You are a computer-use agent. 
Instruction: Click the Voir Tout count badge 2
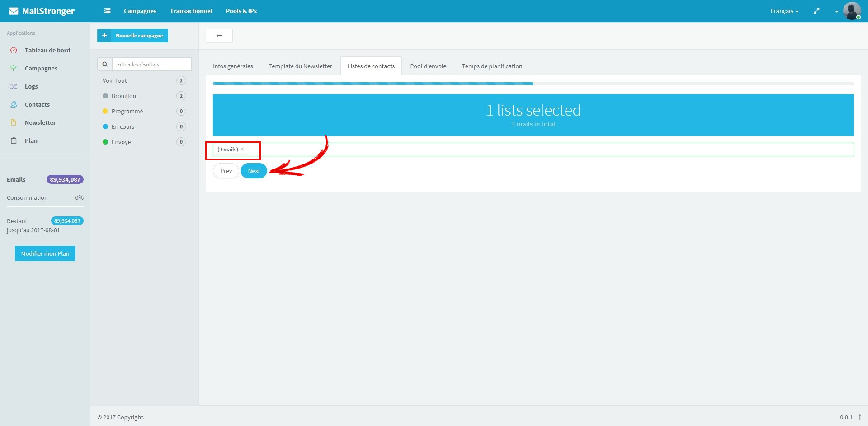click(181, 80)
